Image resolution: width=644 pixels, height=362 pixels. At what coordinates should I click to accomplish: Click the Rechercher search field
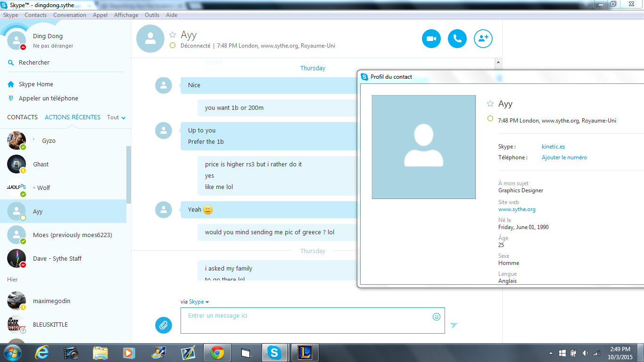tap(34, 62)
